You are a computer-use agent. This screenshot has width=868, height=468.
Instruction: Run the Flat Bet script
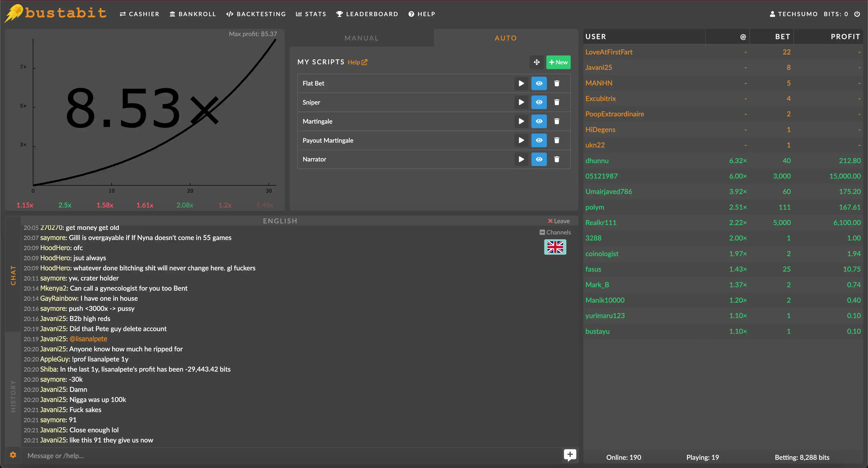[521, 83]
